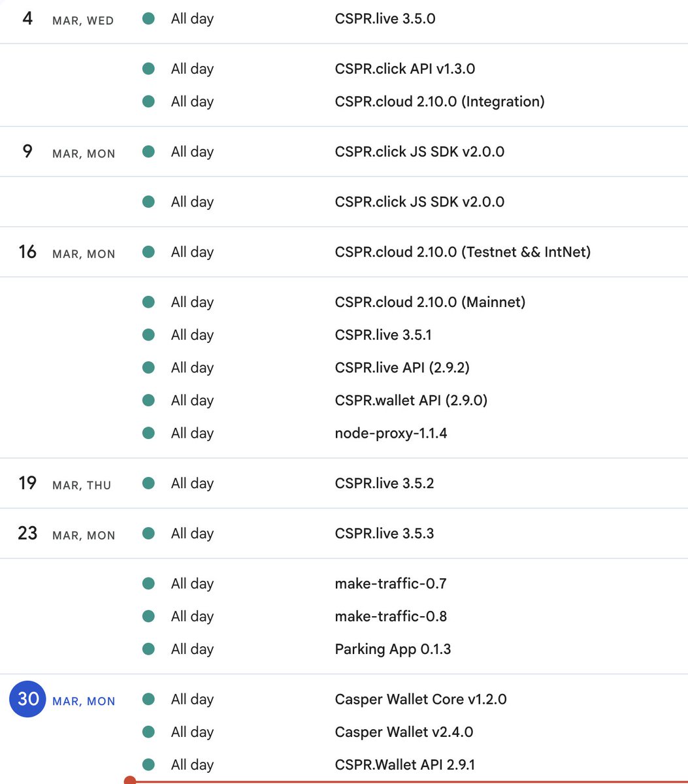Image resolution: width=688 pixels, height=784 pixels.
Task: Click the dot beside CSPR.live 3.5.1
Action: point(148,335)
